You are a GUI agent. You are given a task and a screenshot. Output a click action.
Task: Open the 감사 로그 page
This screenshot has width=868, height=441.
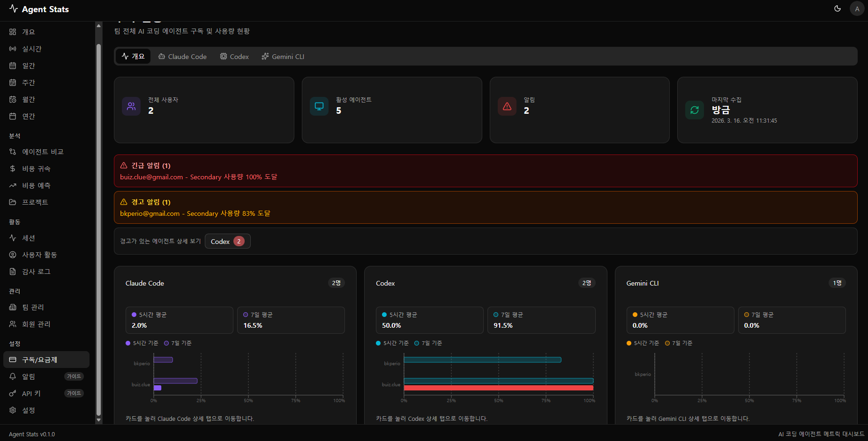coord(36,272)
